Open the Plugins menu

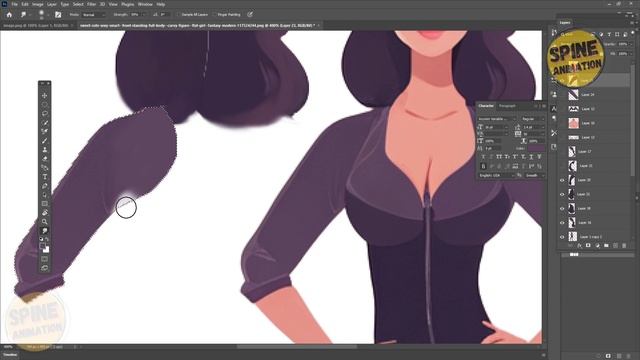coord(127,4)
